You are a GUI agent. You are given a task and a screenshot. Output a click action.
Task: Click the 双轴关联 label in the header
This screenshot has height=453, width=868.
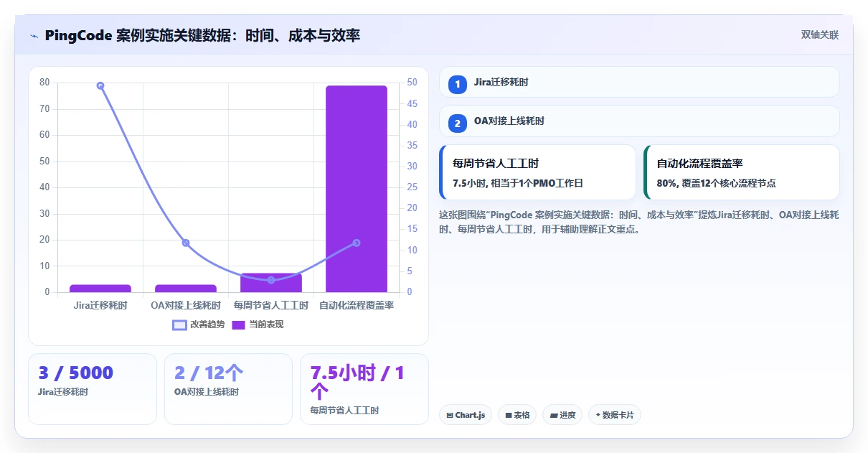pyautogui.click(x=820, y=34)
